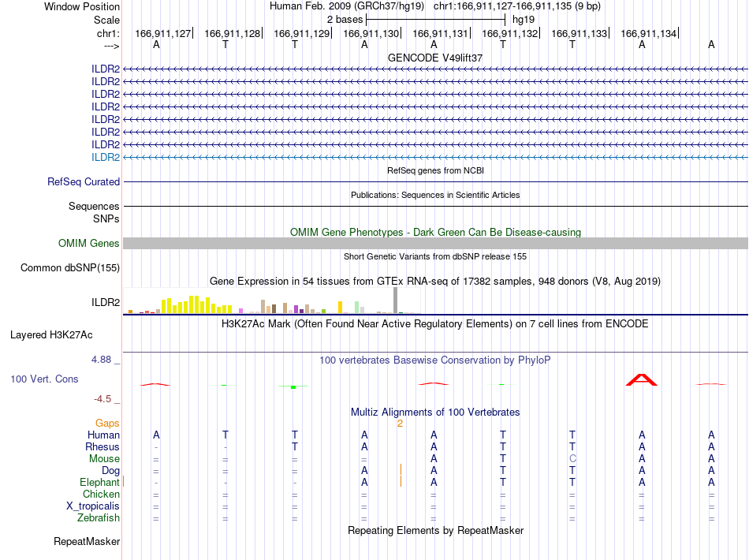Click the Layered H3K27Ac track label
Screen dimensions: 749x560
pyautogui.click(x=51, y=335)
